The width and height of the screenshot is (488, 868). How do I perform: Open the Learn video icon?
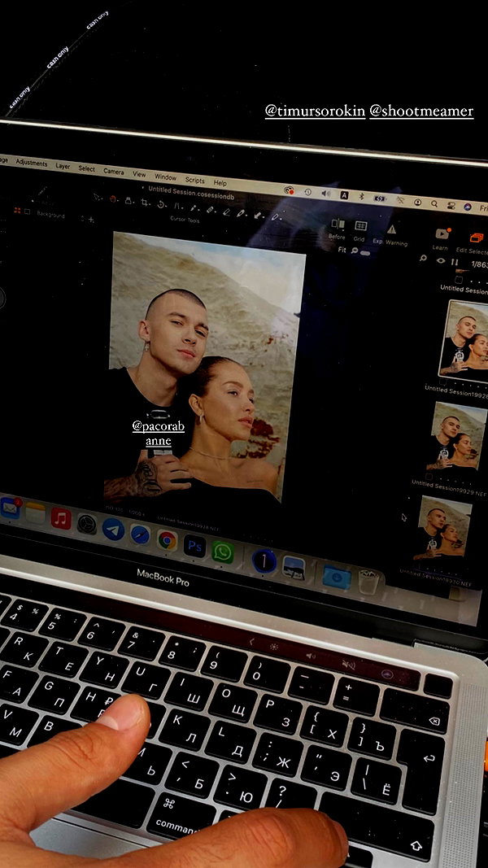442,233
